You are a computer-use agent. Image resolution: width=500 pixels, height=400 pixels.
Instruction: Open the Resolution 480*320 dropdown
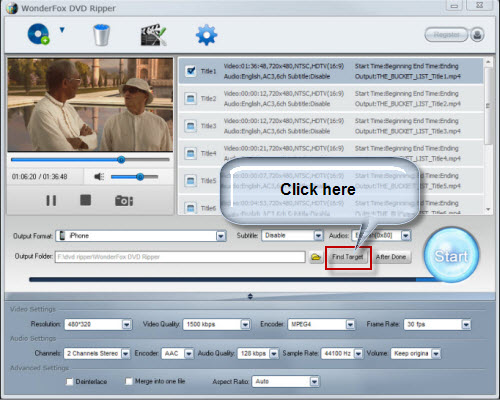pyautogui.click(x=98, y=324)
